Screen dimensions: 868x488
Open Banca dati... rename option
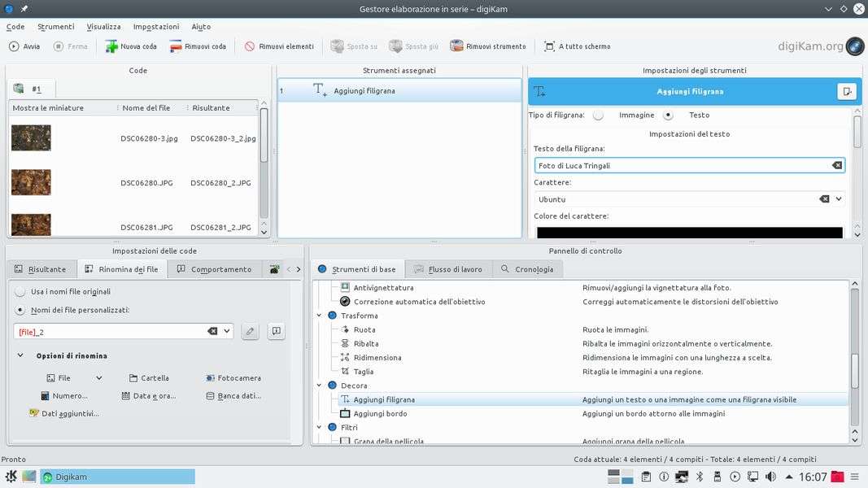[233, 395]
